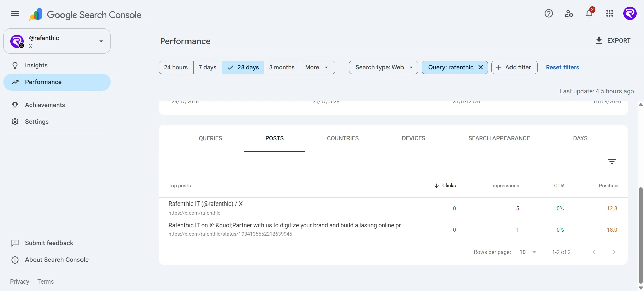Switch to the DAYS tab
This screenshot has width=644, height=291.
pyautogui.click(x=580, y=138)
